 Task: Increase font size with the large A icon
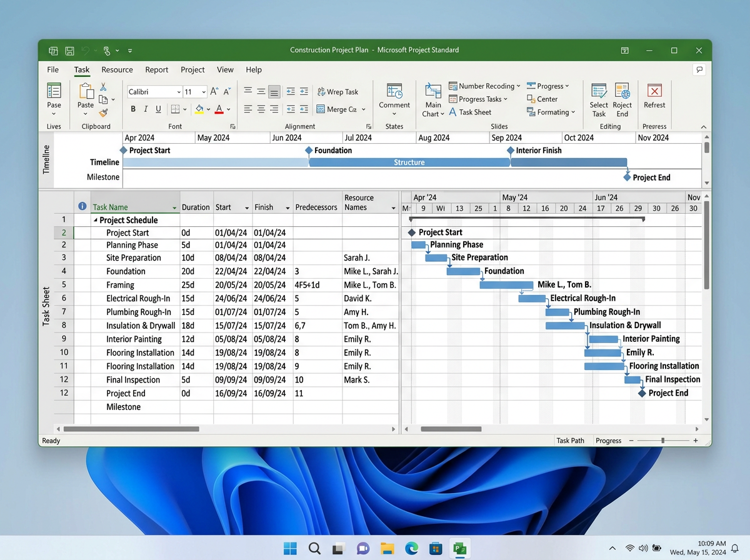[x=214, y=91]
